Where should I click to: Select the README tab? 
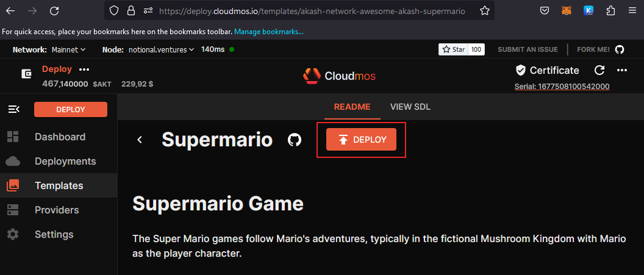(352, 107)
